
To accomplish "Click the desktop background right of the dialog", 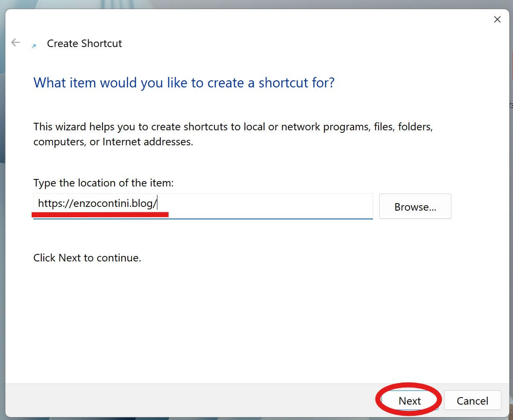I will click(x=511, y=208).
